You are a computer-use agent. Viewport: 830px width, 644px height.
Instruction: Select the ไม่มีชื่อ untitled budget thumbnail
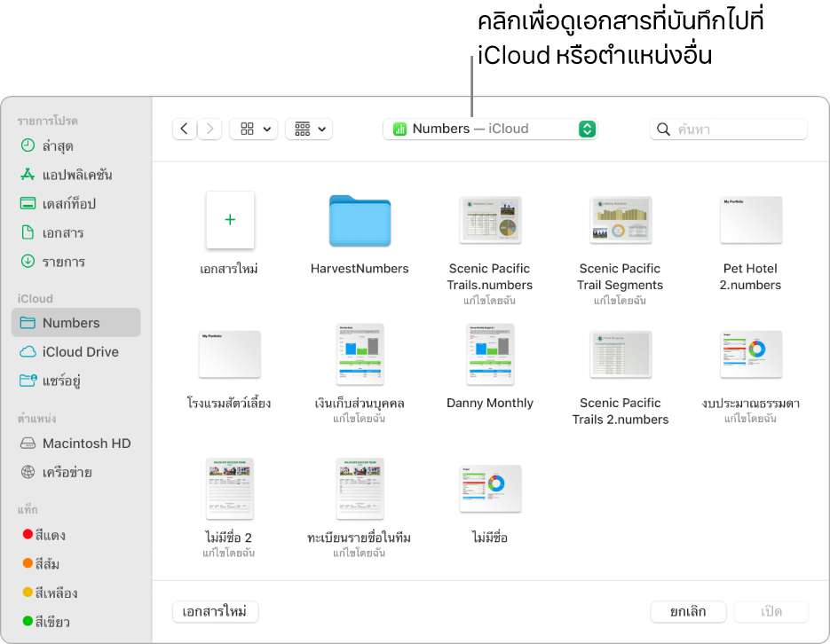490,489
